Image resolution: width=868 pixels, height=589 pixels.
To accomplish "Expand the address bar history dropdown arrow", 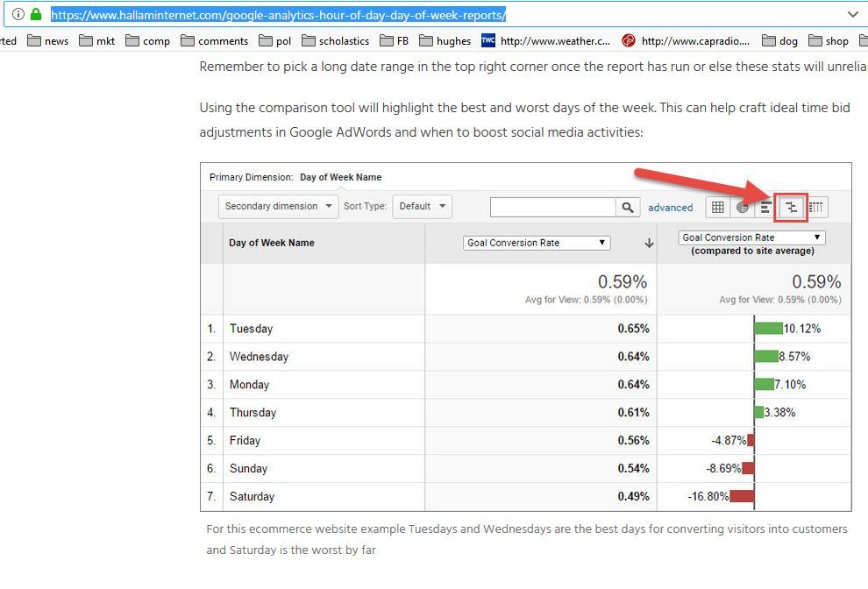I will point(852,14).
